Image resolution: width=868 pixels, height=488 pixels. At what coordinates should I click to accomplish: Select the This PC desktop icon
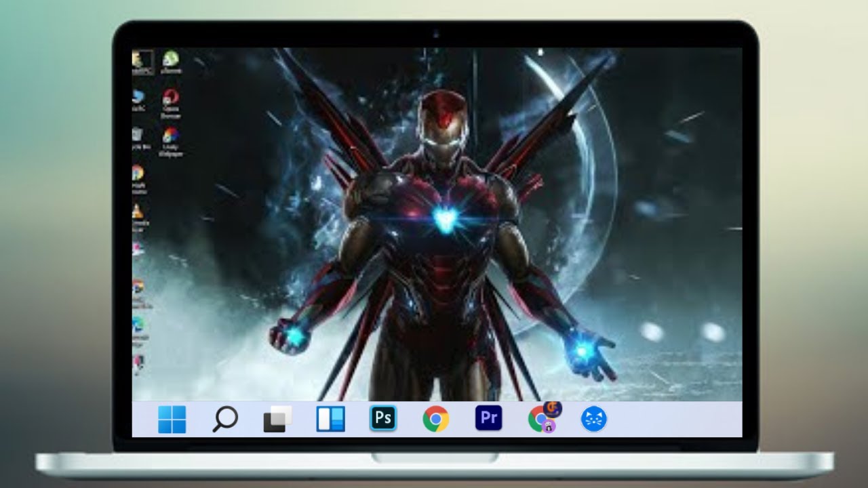[139, 100]
